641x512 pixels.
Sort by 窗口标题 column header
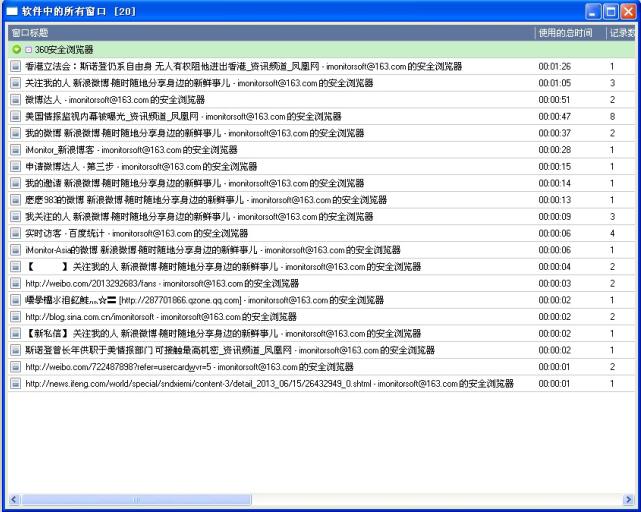pos(271,33)
